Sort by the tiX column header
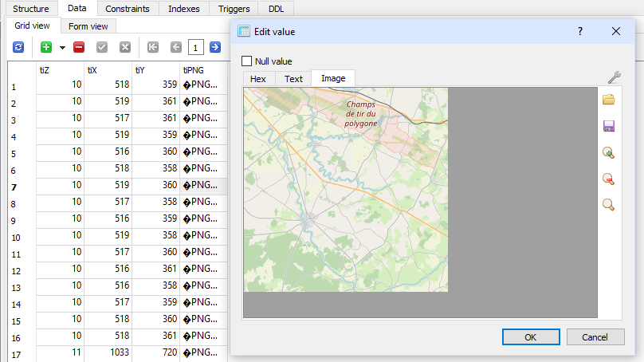Image resolution: width=644 pixels, height=362 pixels. pyautogui.click(x=108, y=70)
